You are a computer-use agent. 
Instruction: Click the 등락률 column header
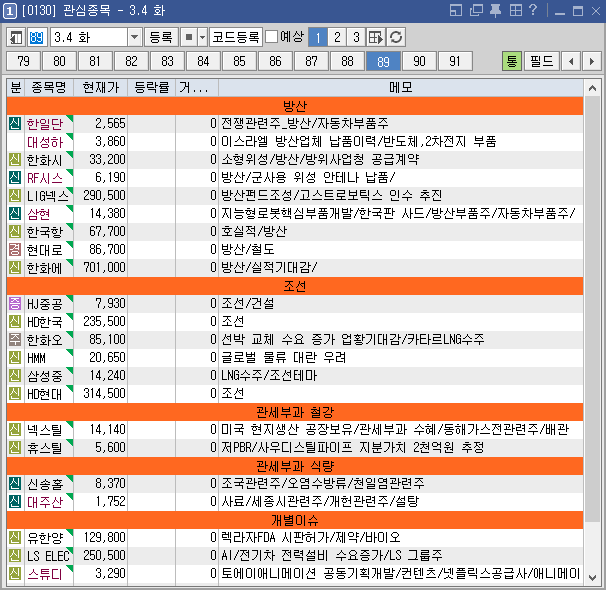click(152, 88)
